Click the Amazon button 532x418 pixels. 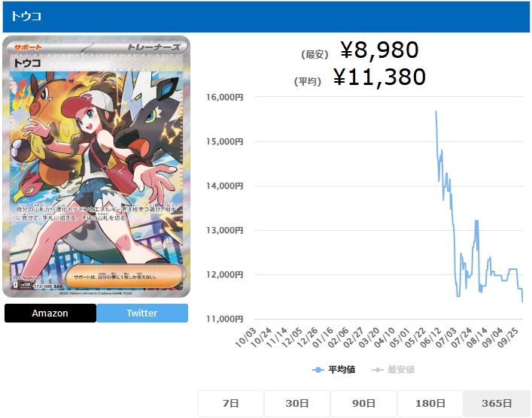[x=50, y=313]
